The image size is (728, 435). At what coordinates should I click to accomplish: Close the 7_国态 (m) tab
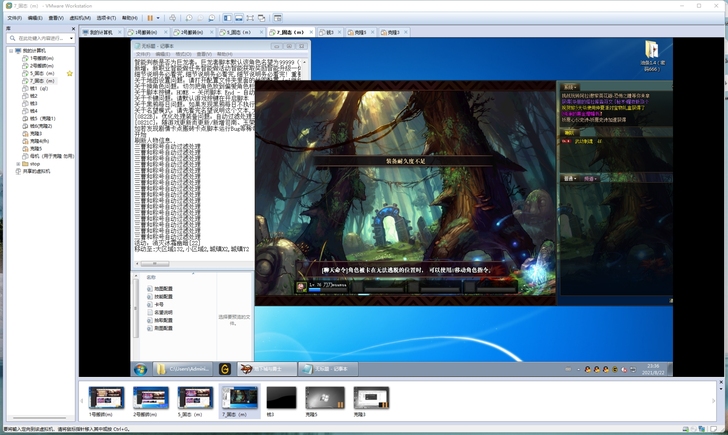pos(311,32)
